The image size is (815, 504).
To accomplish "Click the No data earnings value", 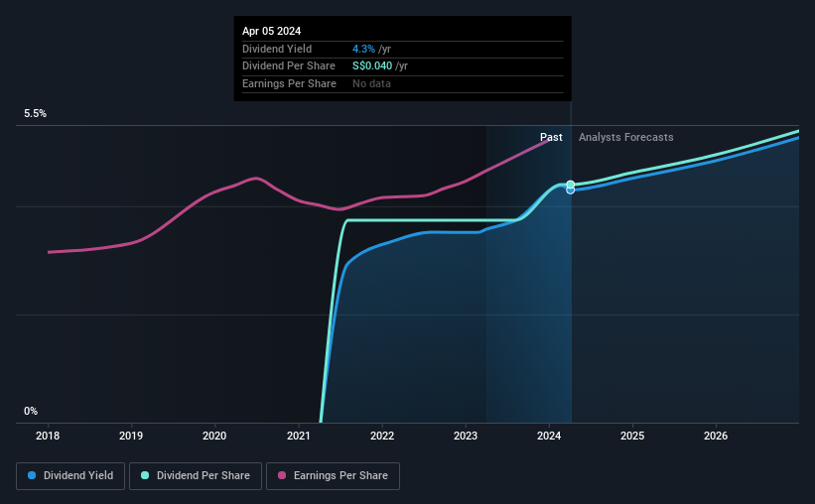I will tap(371, 83).
